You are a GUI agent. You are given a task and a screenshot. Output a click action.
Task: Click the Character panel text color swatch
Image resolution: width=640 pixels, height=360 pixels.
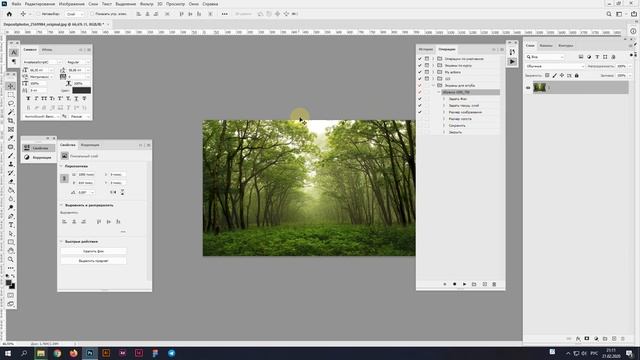[81, 90]
